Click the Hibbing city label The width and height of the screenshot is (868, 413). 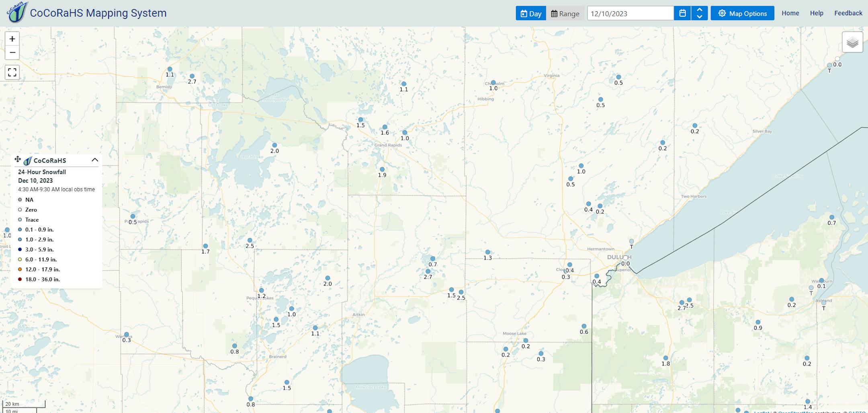[x=485, y=99]
